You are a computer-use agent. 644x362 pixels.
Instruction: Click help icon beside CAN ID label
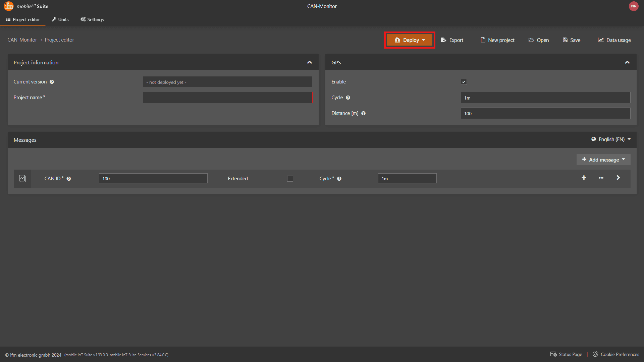tap(69, 179)
